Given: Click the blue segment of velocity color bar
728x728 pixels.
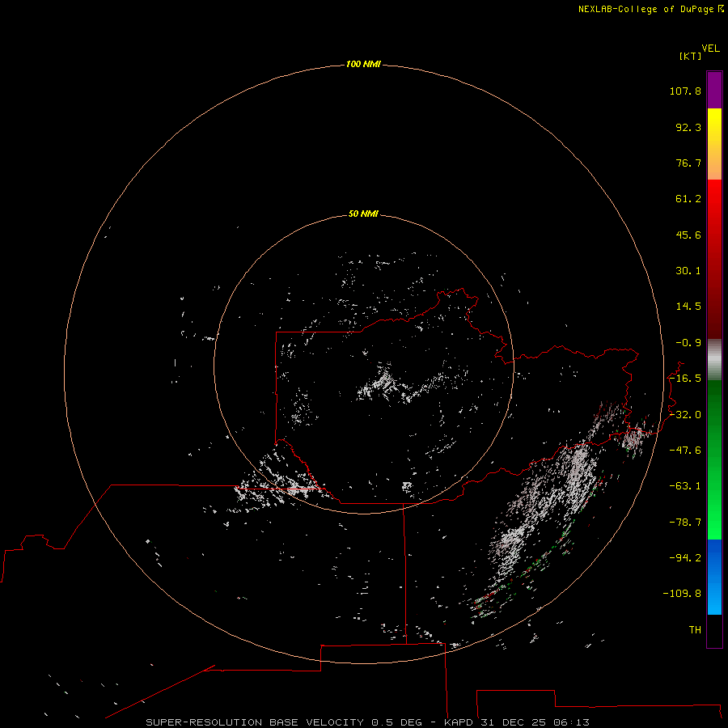Looking at the screenshot, I should (x=714, y=577).
